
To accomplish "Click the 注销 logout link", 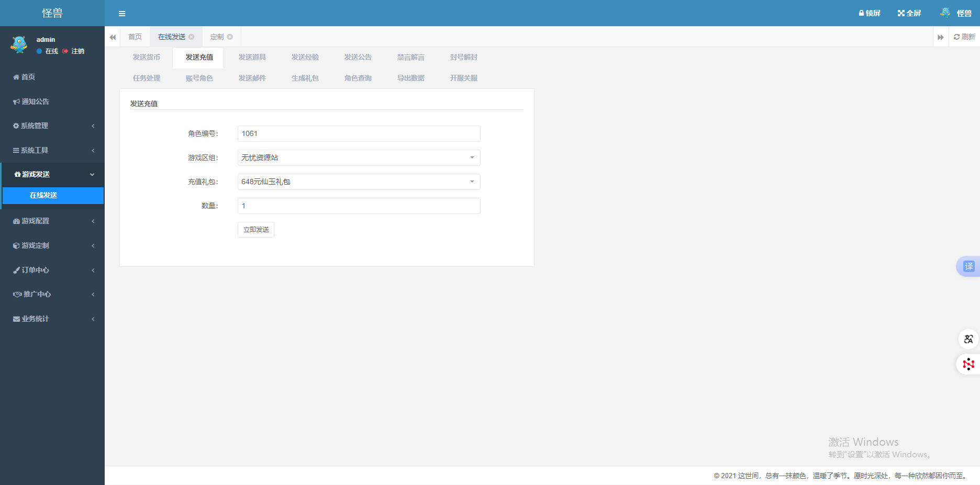I will [x=73, y=51].
